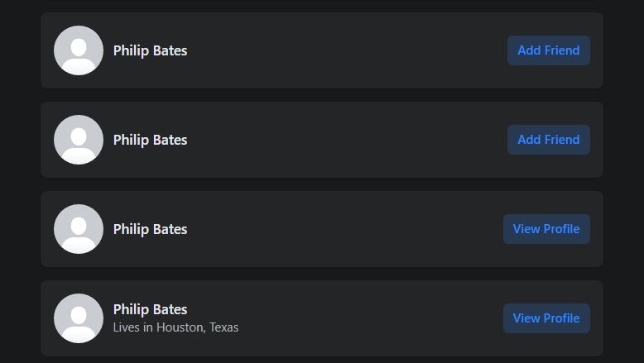
Task: View Profile of the third Philip Bates
Action: 546,229
